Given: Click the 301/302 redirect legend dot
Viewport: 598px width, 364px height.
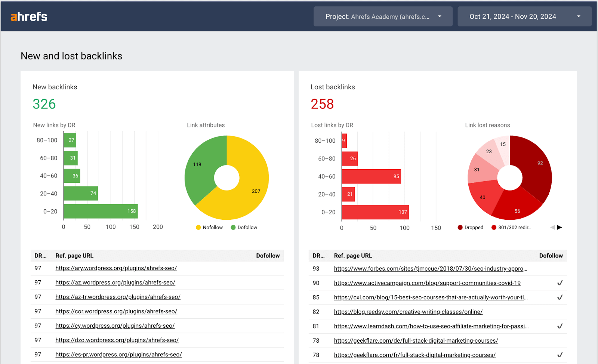Looking at the screenshot, I should click(x=493, y=227).
